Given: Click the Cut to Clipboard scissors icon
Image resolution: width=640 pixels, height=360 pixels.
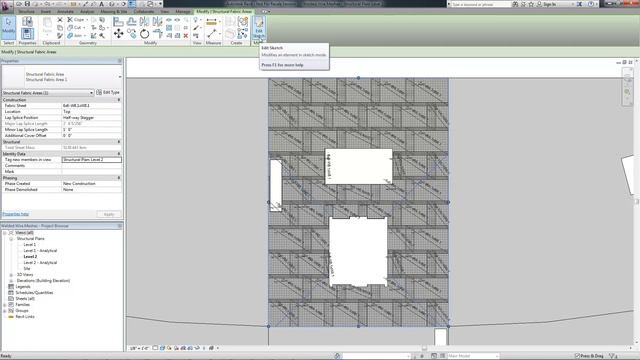Looking at the screenshot, I should tap(60, 20).
